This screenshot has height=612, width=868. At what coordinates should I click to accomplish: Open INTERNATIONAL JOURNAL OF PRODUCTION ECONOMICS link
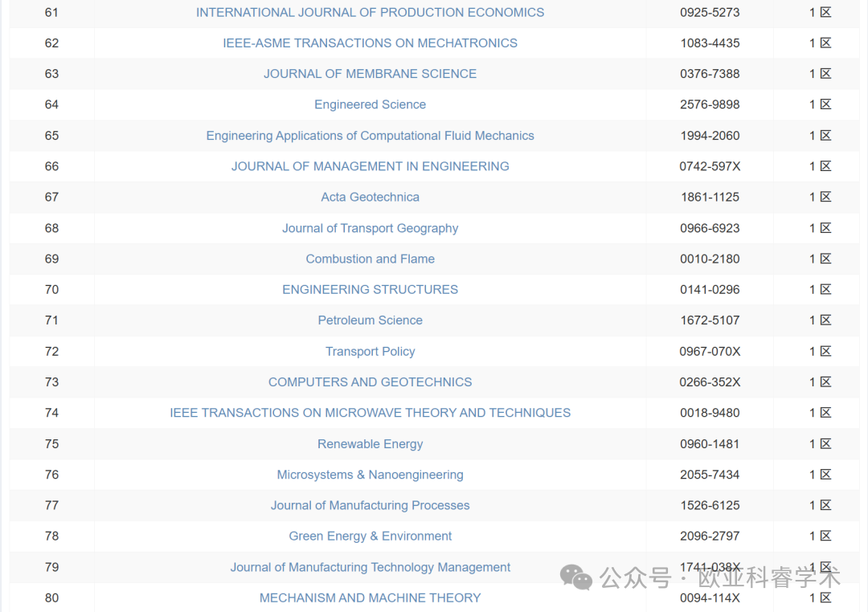370,12
